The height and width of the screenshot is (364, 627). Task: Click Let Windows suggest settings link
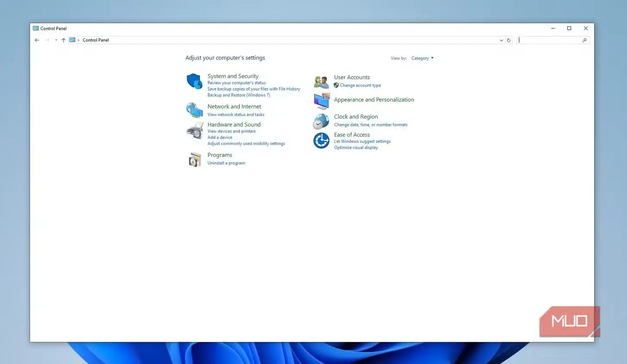pyautogui.click(x=362, y=141)
